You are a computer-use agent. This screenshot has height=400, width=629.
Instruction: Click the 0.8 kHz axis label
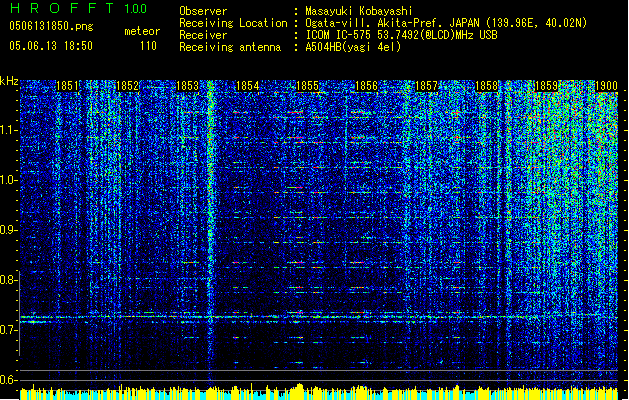tap(8, 280)
